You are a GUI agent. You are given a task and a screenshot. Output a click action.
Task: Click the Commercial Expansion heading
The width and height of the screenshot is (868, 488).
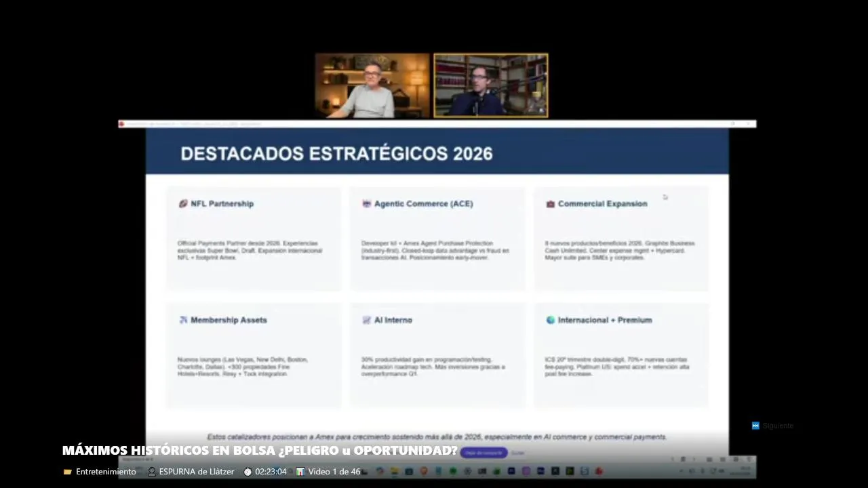[602, 203]
